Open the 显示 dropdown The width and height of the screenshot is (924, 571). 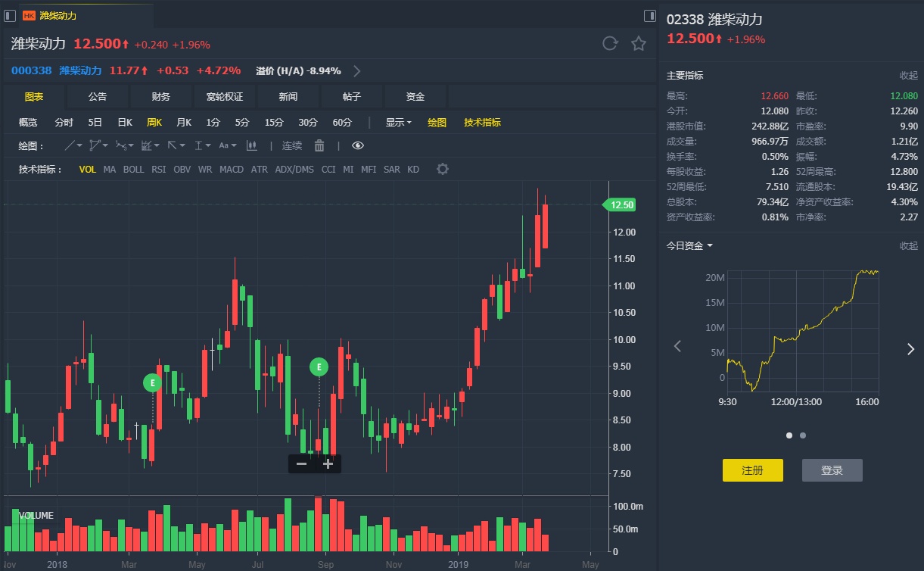pyautogui.click(x=398, y=122)
